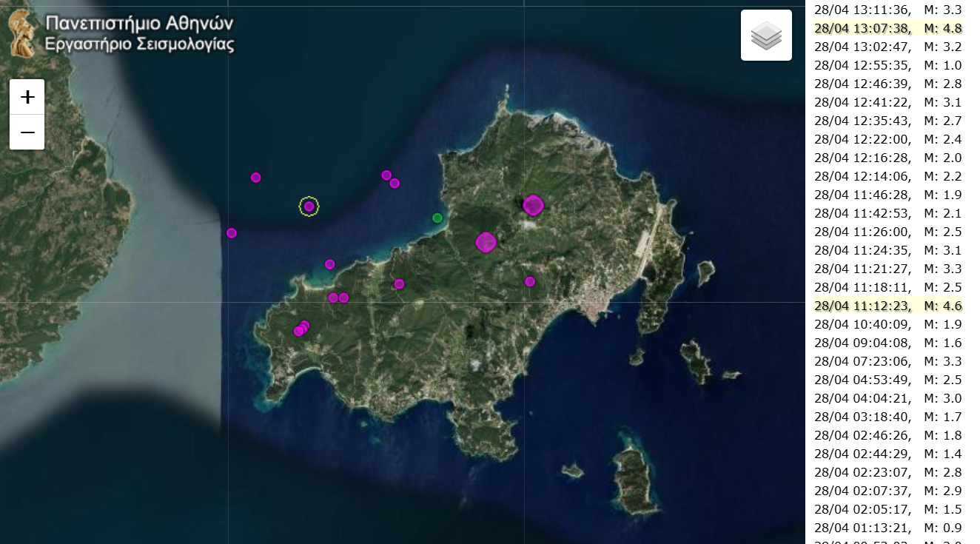Select the 28/04 10:40:09 M: 1.9 entry
Screen dimensions: 980x544
(x=887, y=324)
